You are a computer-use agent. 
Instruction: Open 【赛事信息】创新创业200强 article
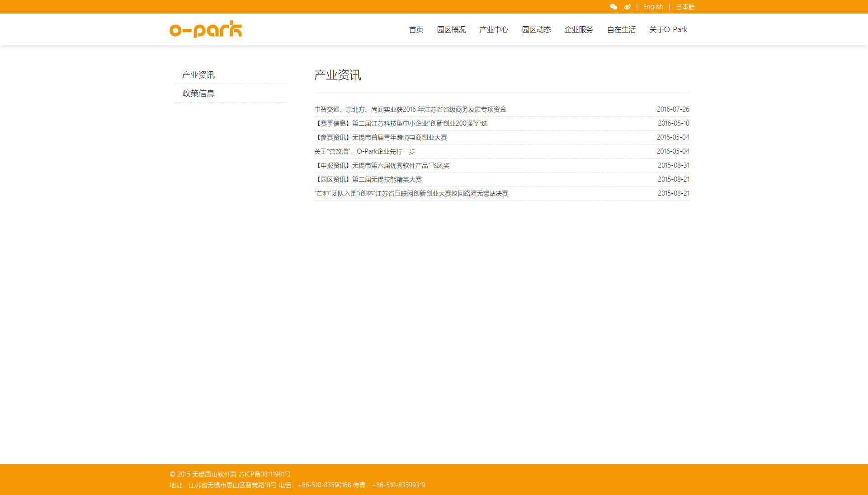pos(401,123)
